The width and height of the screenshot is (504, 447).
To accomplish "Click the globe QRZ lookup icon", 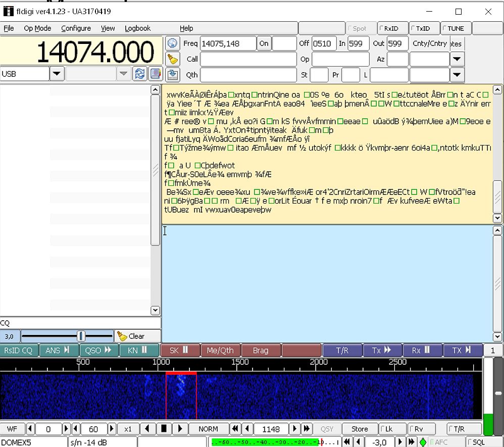I will click(x=173, y=43).
